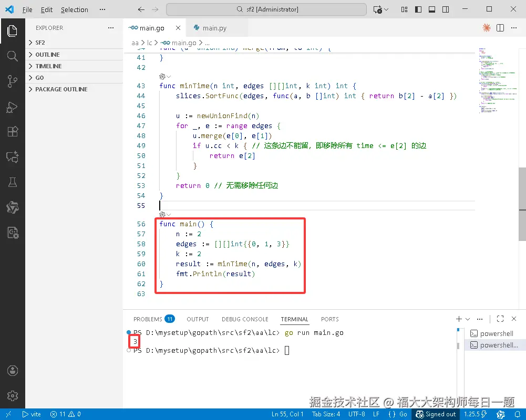Change Tab Size: 4 indentation setting

[326, 414]
